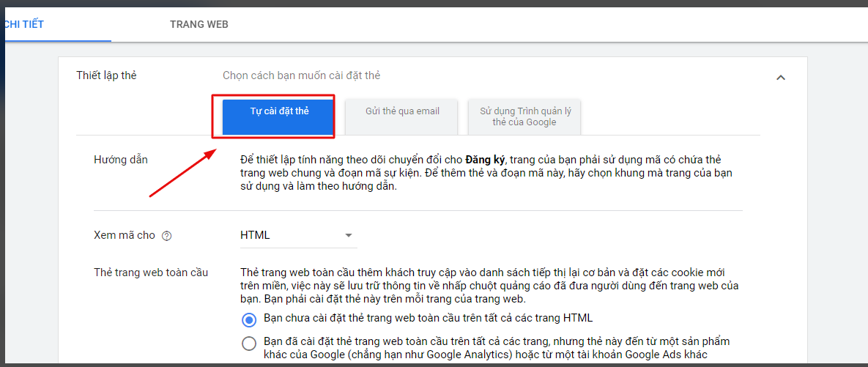Select the Tự cài đặt thẻ option
Screen dimensions: 868x367
click(280, 116)
